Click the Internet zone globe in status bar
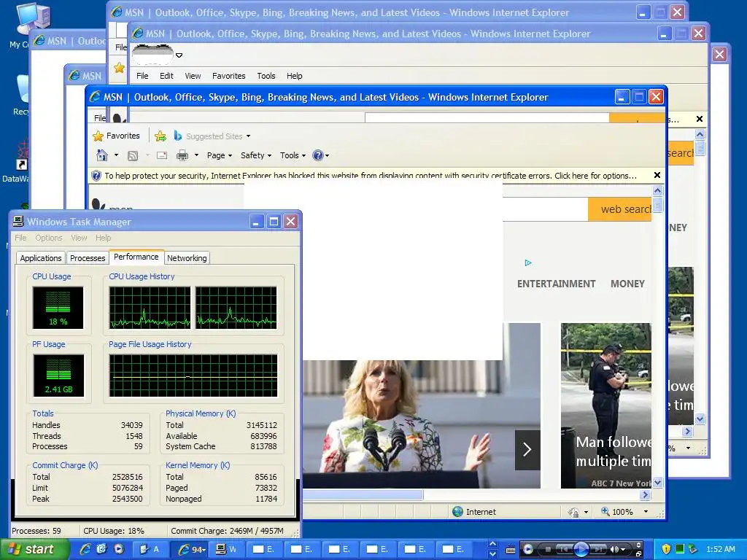Image resolution: width=747 pixels, height=560 pixels. click(x=457, y=512)
